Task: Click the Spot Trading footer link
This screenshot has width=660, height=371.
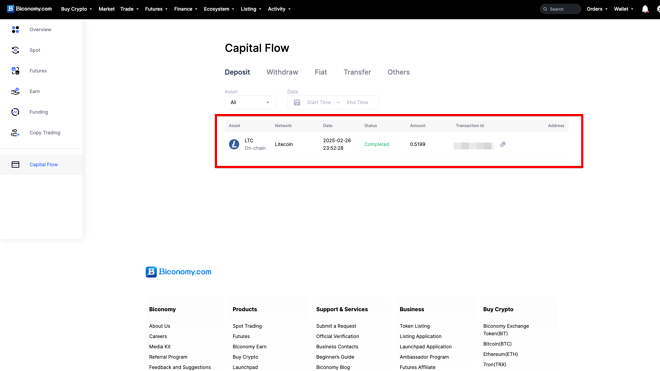Action: pyautogui.click(x=247, y=326)
